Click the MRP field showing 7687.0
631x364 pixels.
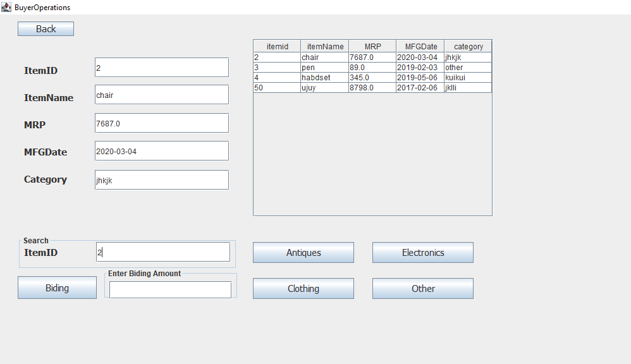(x=162, y=123)
